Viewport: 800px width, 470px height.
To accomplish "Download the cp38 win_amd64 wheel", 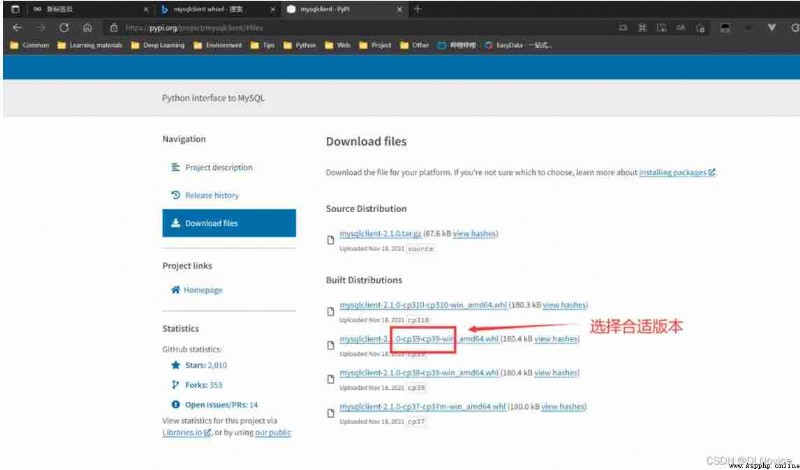I will (x=419, y=373).
